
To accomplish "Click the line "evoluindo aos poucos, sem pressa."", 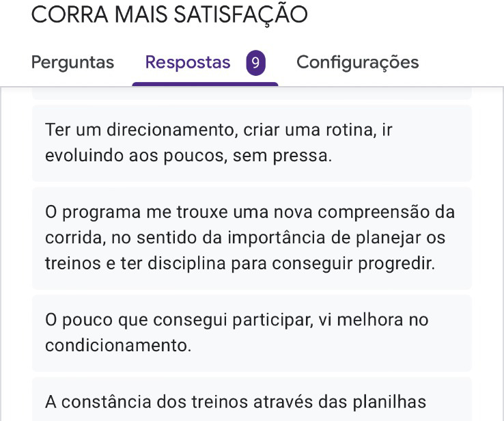I will 188,156.
